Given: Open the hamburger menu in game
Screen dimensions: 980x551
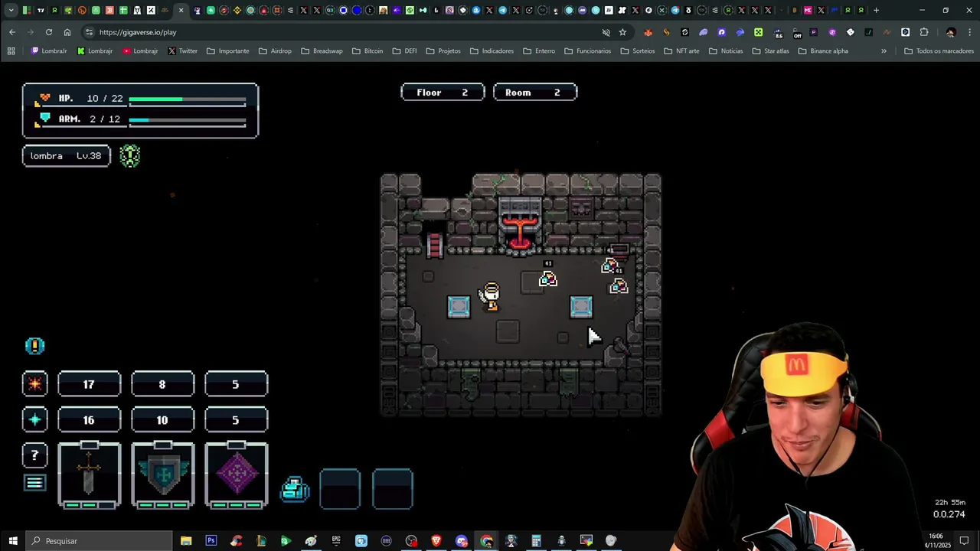Looking at the screenshot, I should (34, 483).
